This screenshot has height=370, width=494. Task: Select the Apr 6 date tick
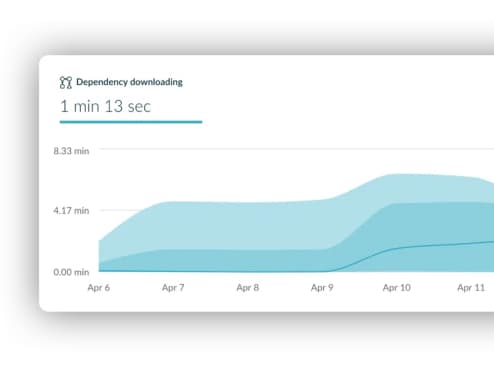point(99,288)
